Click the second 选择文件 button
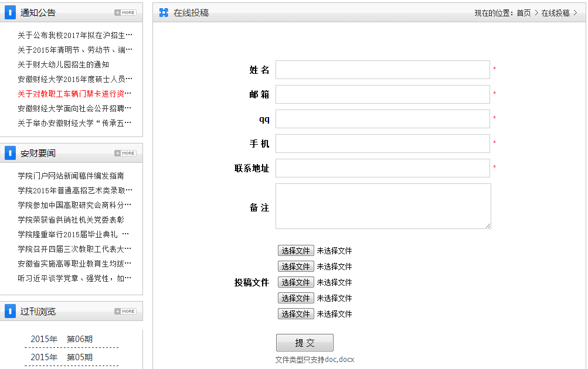This screenshot has width=588, height=369. coord(295,266)
